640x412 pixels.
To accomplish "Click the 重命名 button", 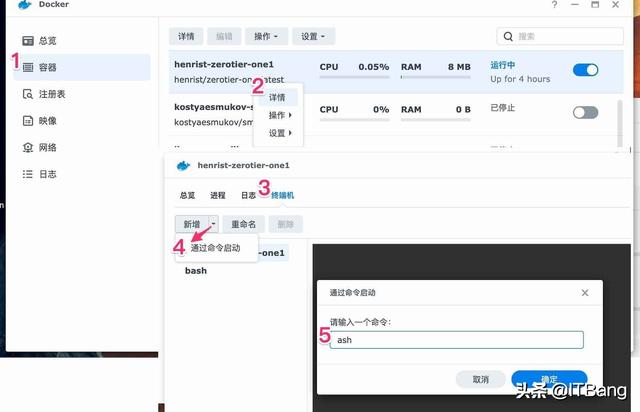I will click(244, 224).
